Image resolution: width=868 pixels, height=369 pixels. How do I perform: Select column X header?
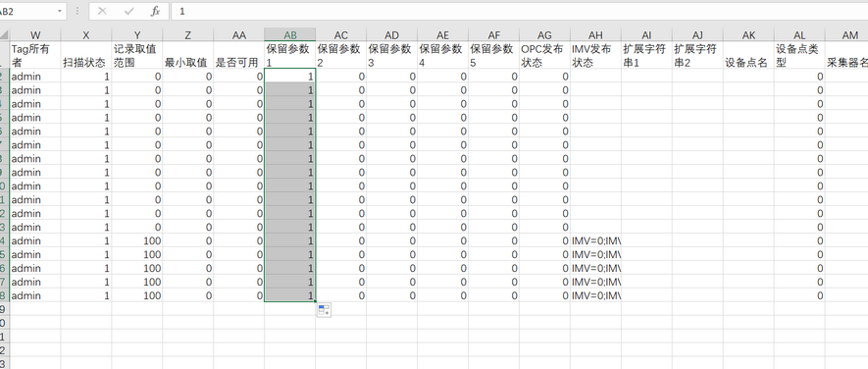click(x=85, y=35)
